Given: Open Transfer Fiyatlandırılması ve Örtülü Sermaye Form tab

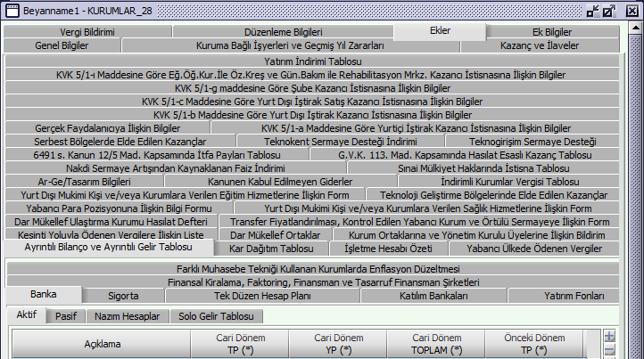Looking at the screenshot, I should 420,222.
